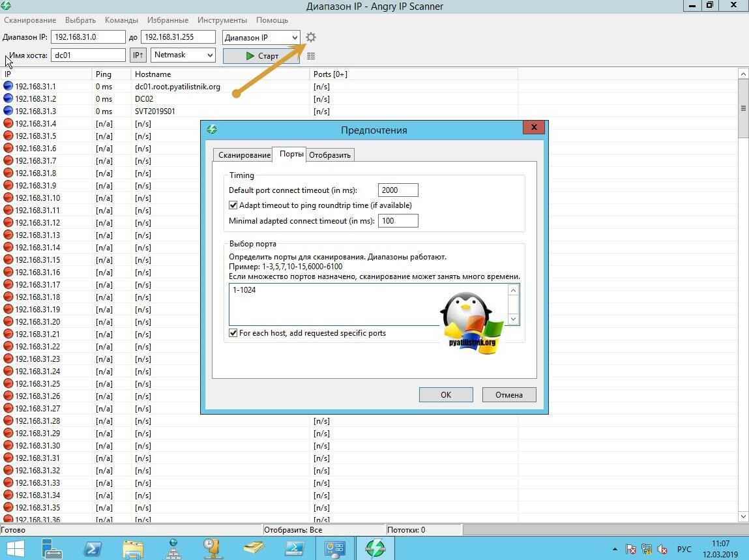Click down arrow in port list scrollbar
This screenshot has height=560, width=749.
[x=513, y=319]
